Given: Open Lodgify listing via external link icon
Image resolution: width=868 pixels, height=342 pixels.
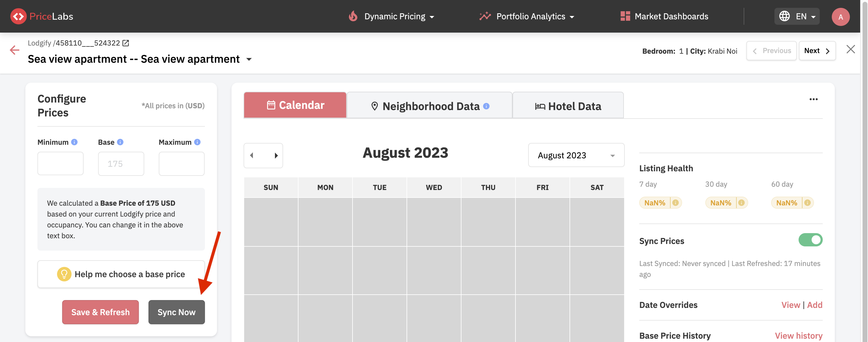Looking at the screenshot, I should (126, 43).
